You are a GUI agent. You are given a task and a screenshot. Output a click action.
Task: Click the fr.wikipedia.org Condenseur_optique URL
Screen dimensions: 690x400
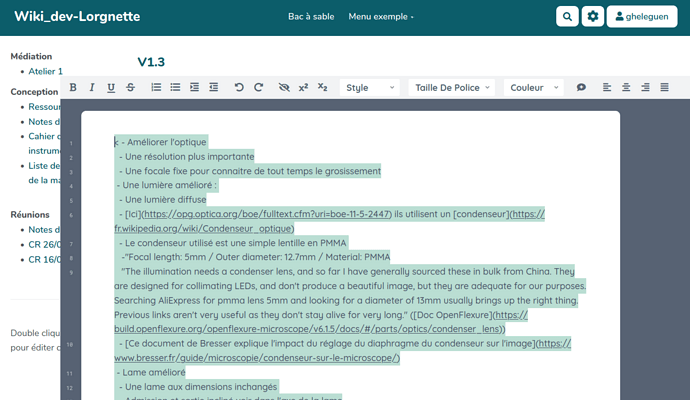tap(203, 229)
